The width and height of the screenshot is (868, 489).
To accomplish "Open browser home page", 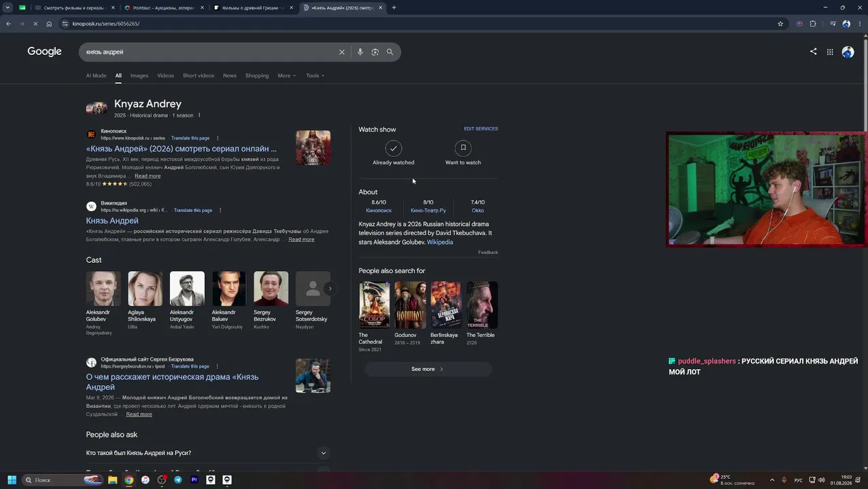I will pyautogui.click(x=49, y=24).
